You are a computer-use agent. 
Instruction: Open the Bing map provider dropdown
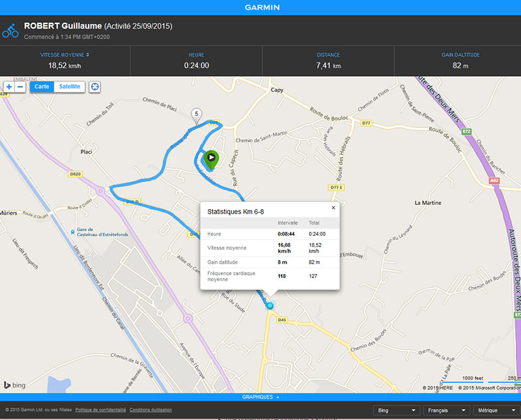397,410
